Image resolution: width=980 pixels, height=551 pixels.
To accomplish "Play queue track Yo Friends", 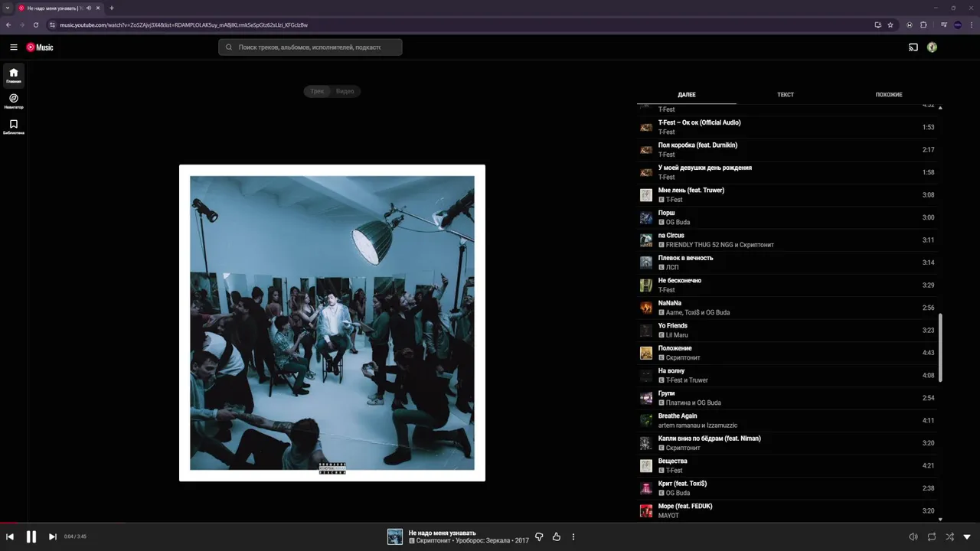I will coord(788,331).
